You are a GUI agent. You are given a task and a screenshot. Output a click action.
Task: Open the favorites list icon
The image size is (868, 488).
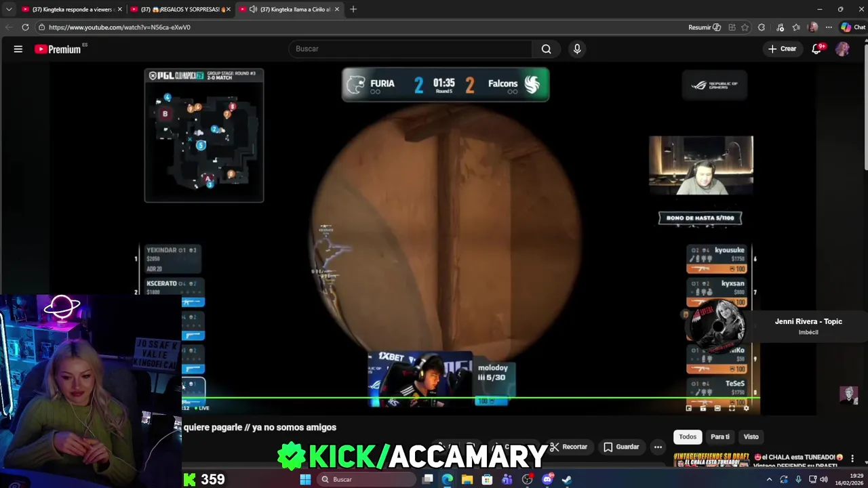(x=796, y=27)
